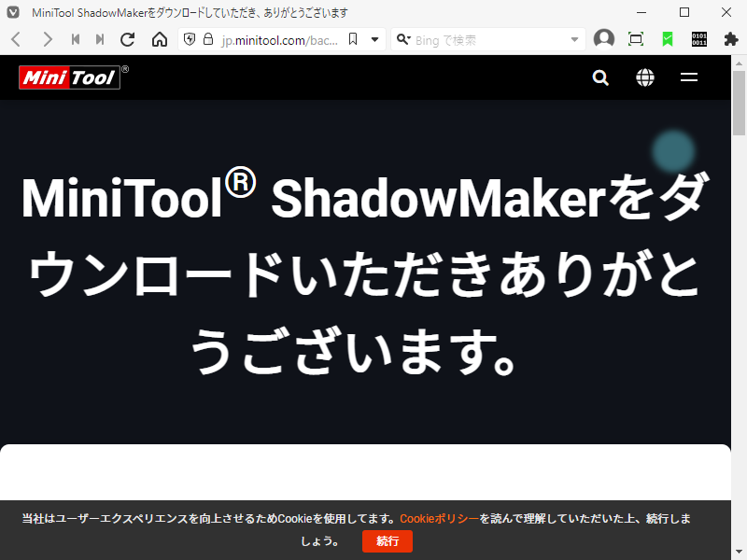
Task: Click the 続行 cookie button
Action: click(x=388, y=541)
